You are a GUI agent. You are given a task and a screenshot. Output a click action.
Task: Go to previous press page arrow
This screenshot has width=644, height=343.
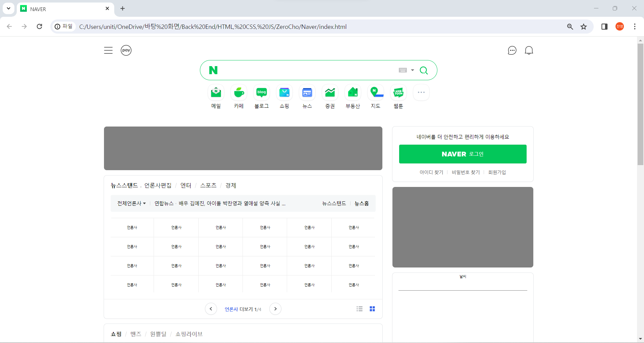coord(211,309)
